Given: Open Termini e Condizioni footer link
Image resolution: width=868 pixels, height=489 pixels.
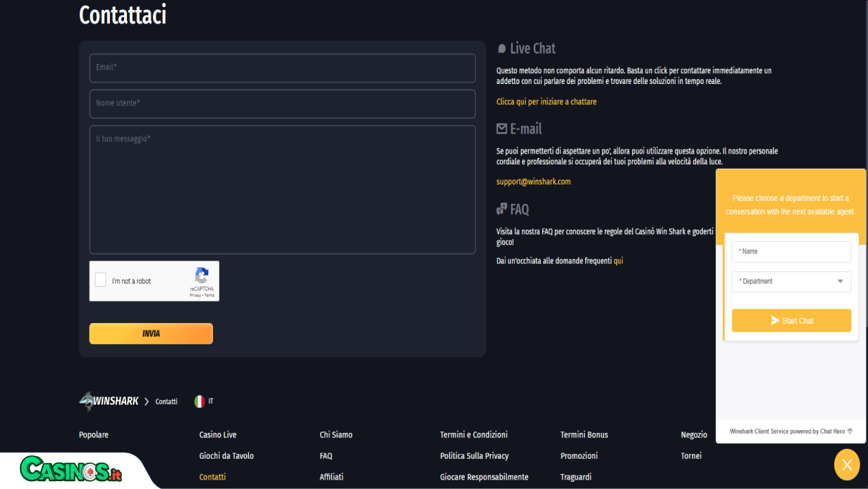Looking at the screenshot, I should click(473, 434).
